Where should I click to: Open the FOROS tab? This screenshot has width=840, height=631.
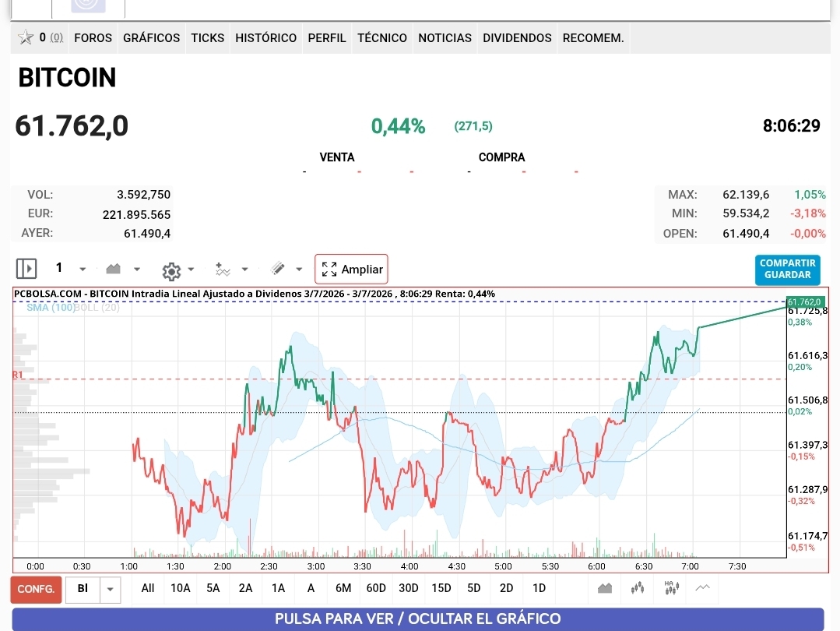[x=93, y=38]
